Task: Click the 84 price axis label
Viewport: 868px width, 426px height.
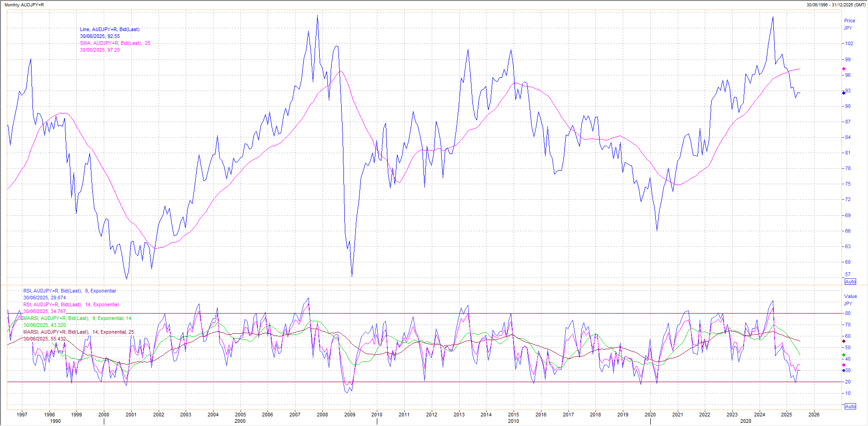Action: click(848, 137)
